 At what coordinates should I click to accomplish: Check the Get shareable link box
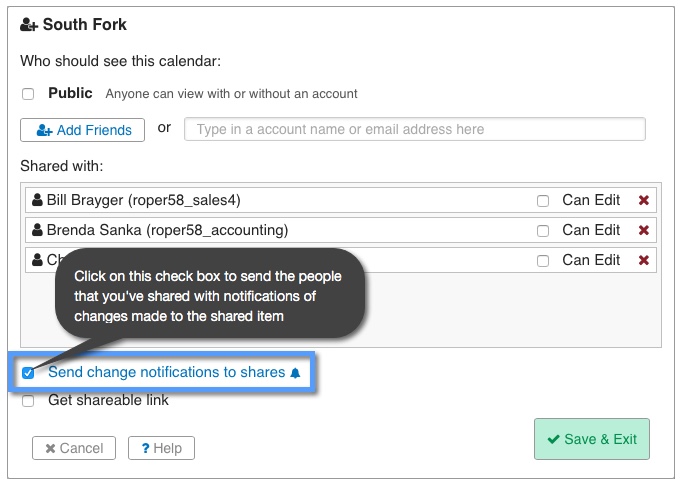[x=28, y=401]
